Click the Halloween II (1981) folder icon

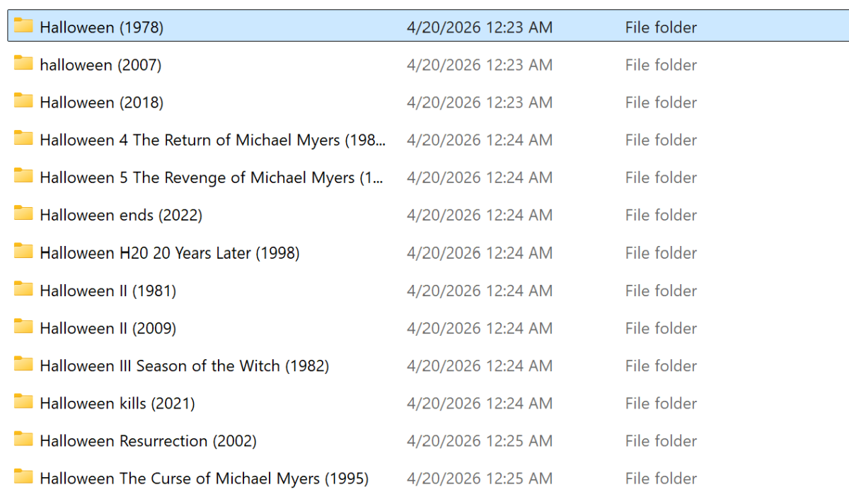tap(23, 289)
